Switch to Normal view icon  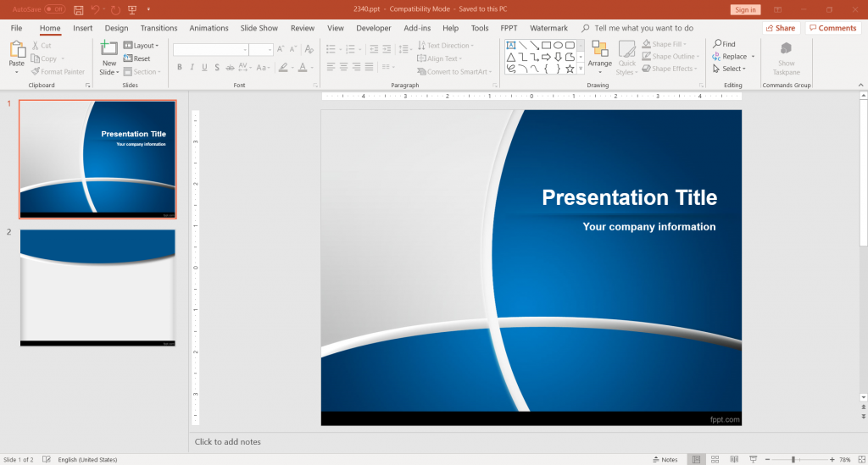point(697,459)
